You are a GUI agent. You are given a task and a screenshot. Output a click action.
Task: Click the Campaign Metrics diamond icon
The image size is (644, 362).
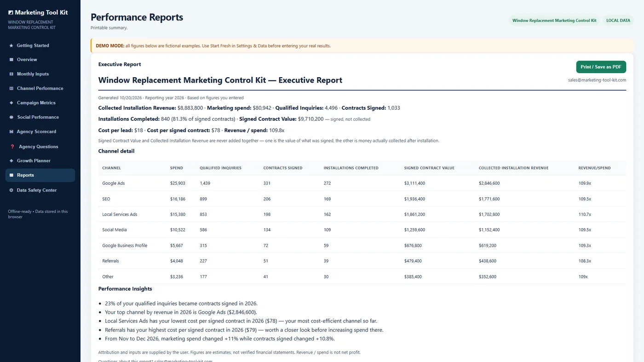11,103
